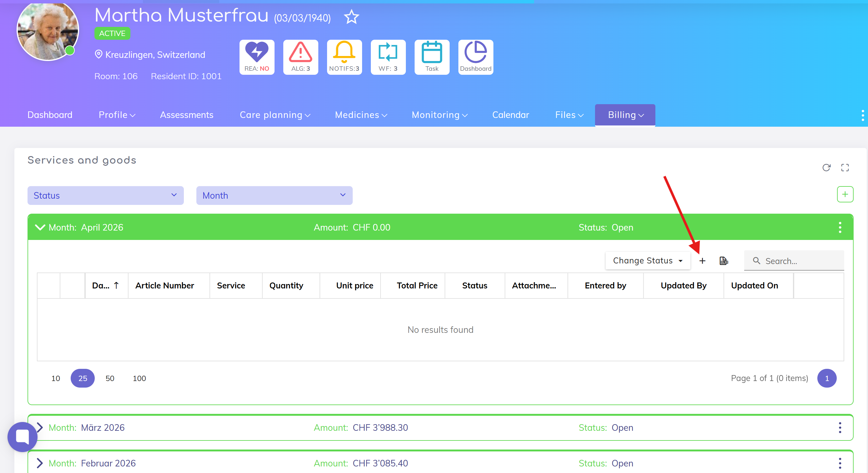
Task: Click the export document icon near search
Action: 723,261
